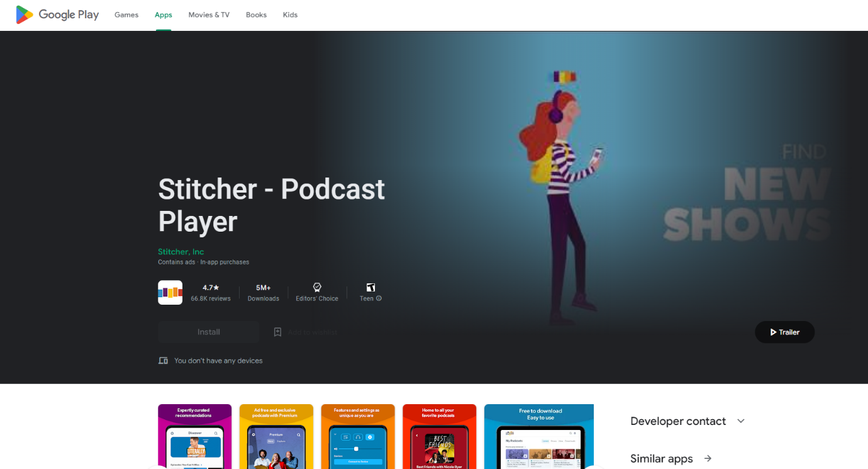Open the Teen rating info icon
868x469 pixels.
[379, 298]
